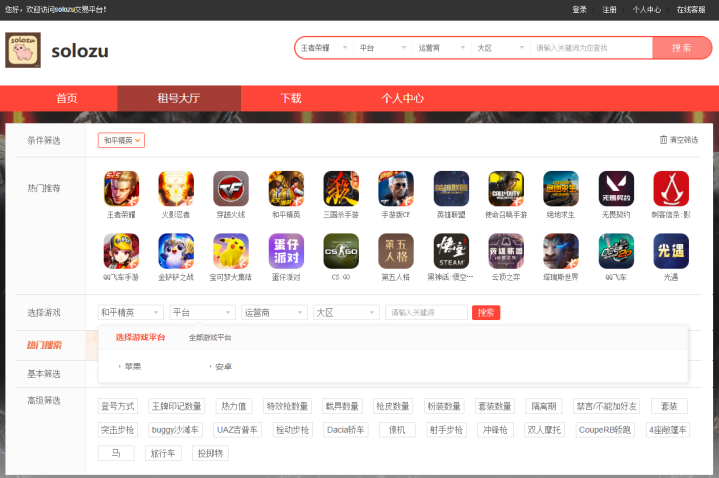The image size is (719, 478).
Task: Open the 选择游戏 和平精英 dropdown
Action: tap(131, 312)
